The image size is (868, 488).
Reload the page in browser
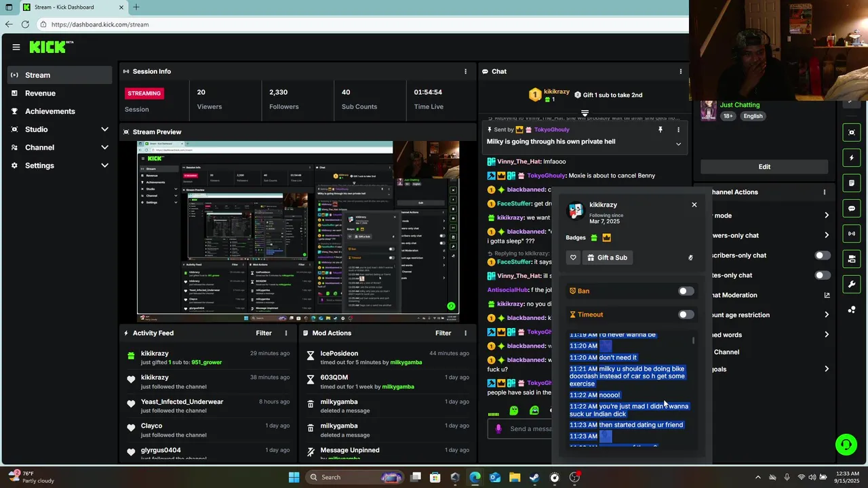[25, 24]
